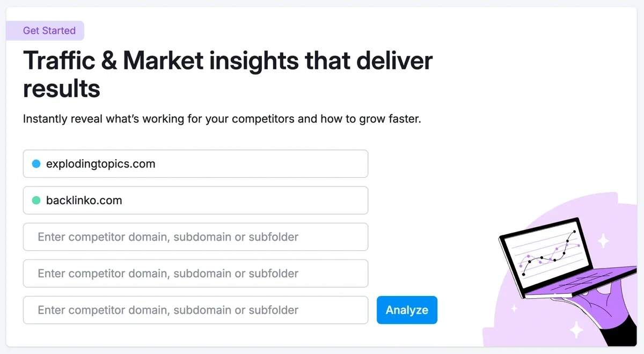Click the small sparkle left of the hand

coord(514,308)
